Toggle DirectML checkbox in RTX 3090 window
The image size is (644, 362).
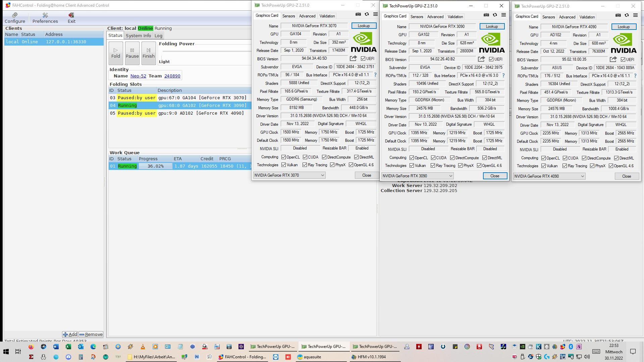pos(484,158)
